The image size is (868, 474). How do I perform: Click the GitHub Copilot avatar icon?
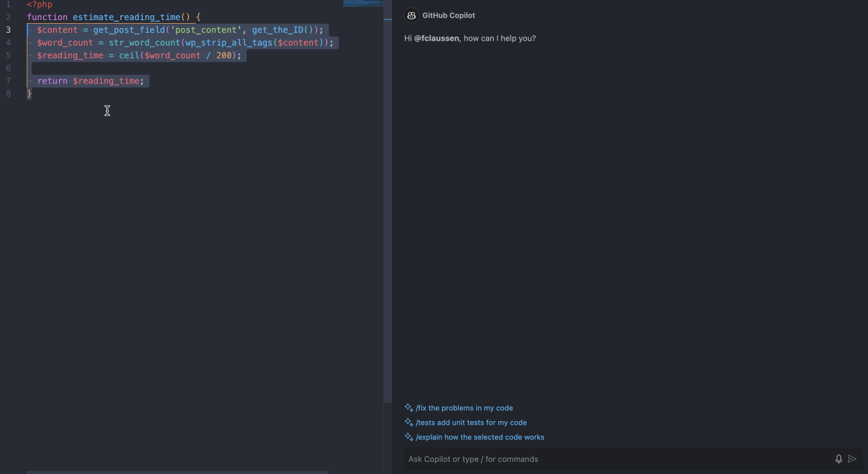(x=411, y=15)
